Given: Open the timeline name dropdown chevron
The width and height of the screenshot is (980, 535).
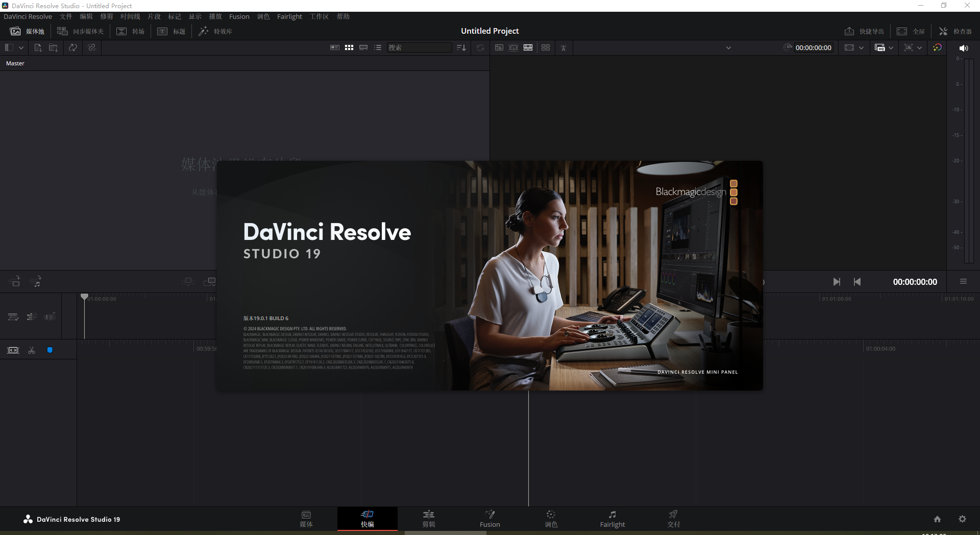Looking at the screenshot, I should [728, 48].
